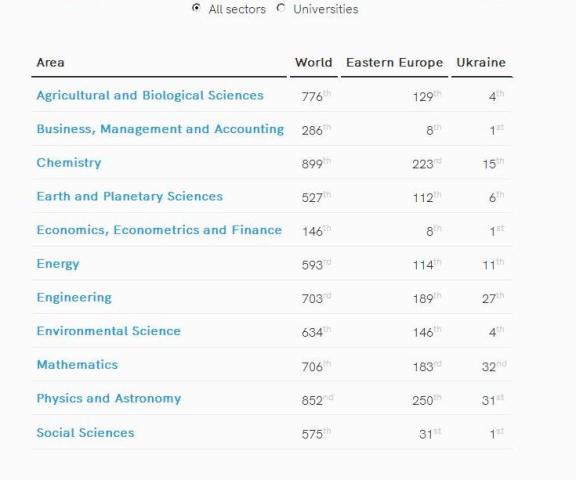Open the Environmental Science link
Screen dimensions: 576x480
pos(109,331)
